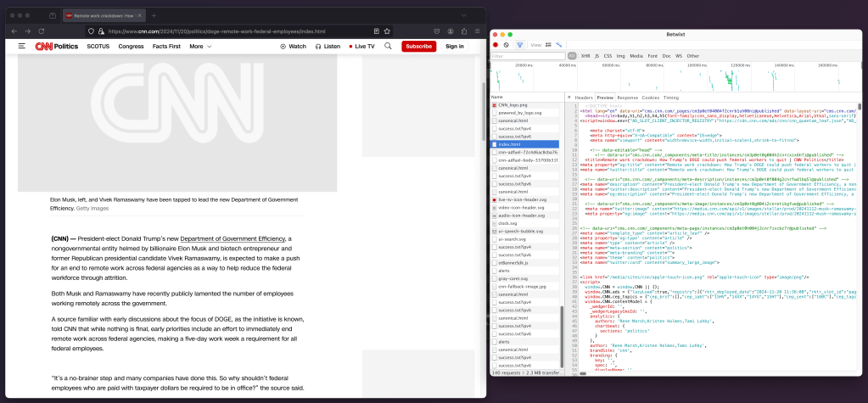This screenshot has width=868, height=403.
Task: Open the CNN hamburger menu
Action: (x=22, y=46)
